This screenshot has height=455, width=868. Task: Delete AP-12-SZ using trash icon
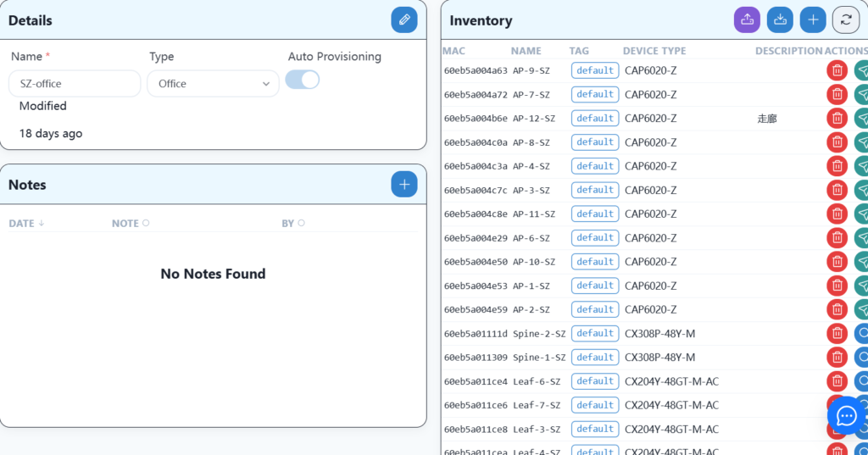tap(837, 119)
